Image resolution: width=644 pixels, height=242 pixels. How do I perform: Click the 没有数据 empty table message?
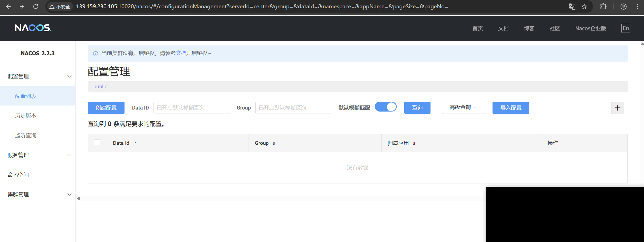pos(357,168)
